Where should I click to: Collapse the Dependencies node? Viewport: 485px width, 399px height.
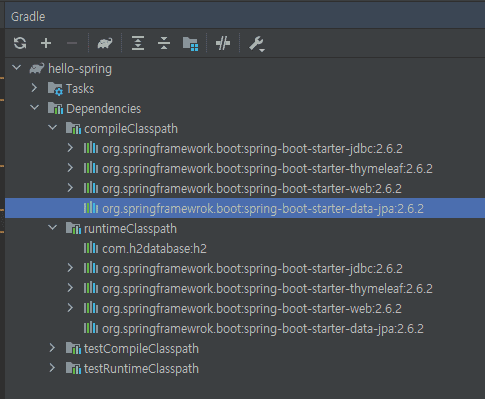34,108
